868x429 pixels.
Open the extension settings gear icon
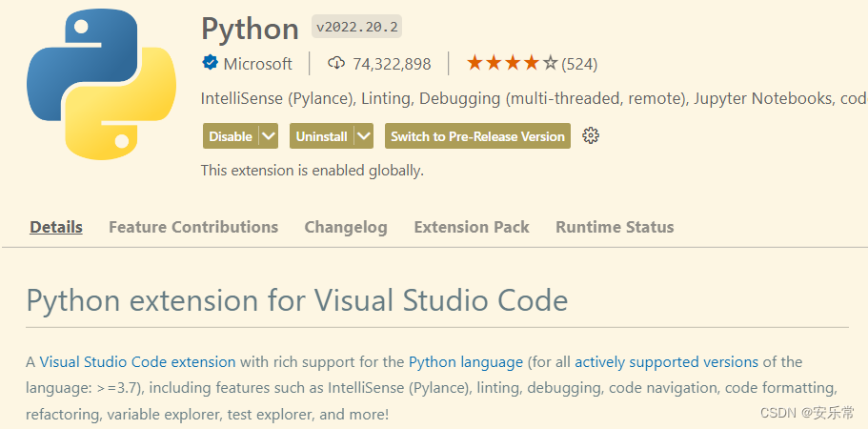[591, 136]
